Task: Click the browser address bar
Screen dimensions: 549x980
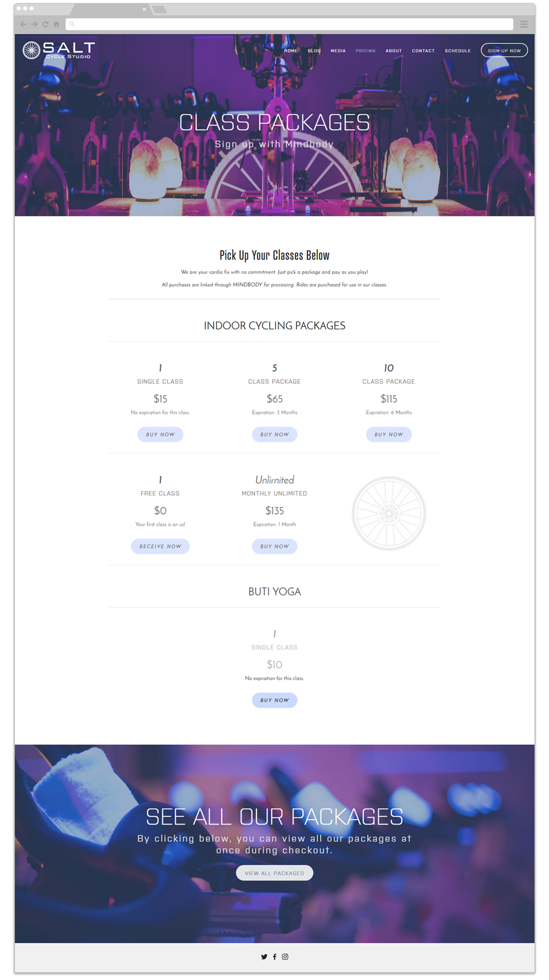Action: (x=289, y=24)
